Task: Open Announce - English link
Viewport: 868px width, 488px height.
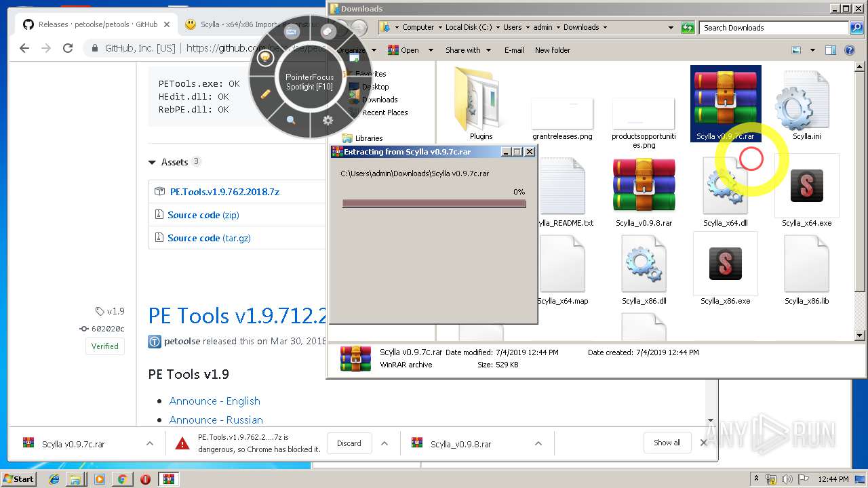Action: point(215,401)
